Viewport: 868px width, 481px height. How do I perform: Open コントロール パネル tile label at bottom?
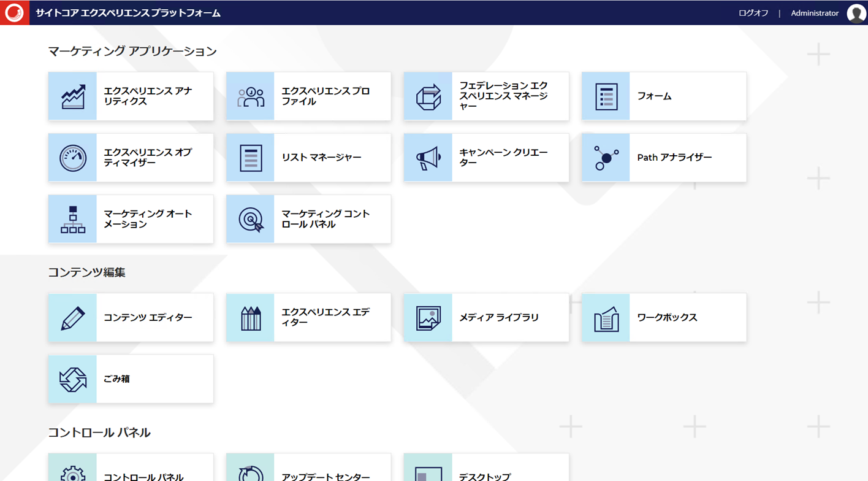143,477
